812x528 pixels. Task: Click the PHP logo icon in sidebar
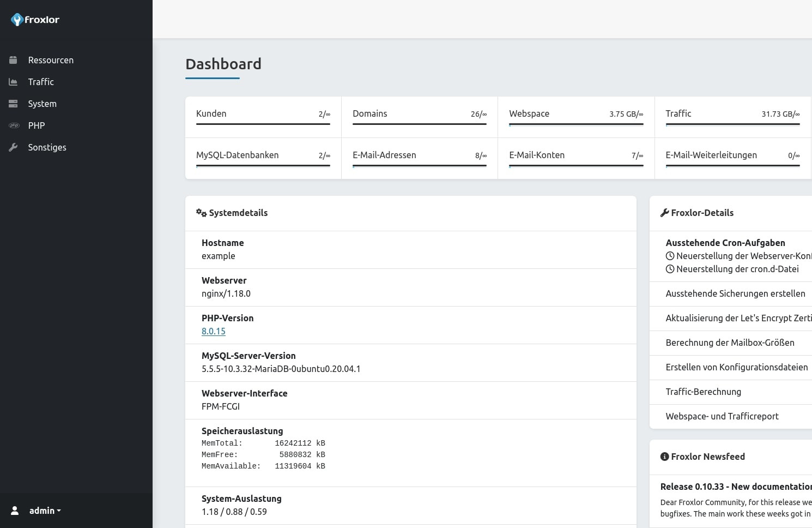point(14,125)
